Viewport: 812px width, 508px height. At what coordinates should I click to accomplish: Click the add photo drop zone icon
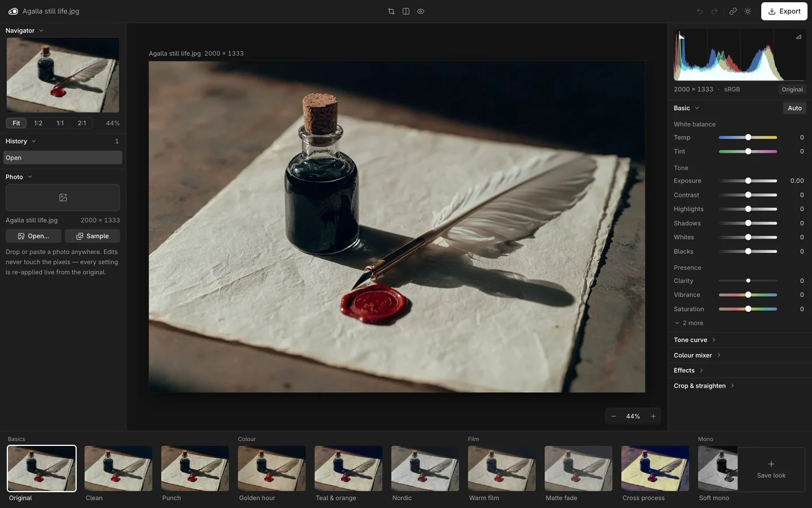[63, 198]
